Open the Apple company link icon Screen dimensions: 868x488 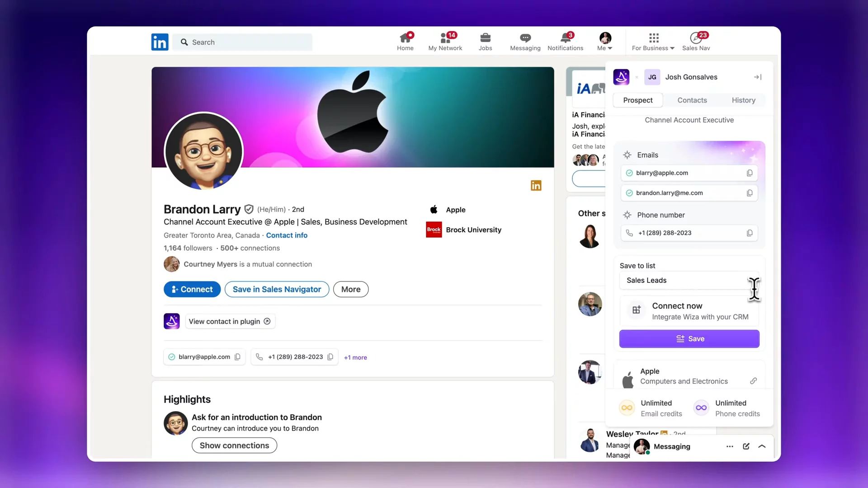pos(753,381)
